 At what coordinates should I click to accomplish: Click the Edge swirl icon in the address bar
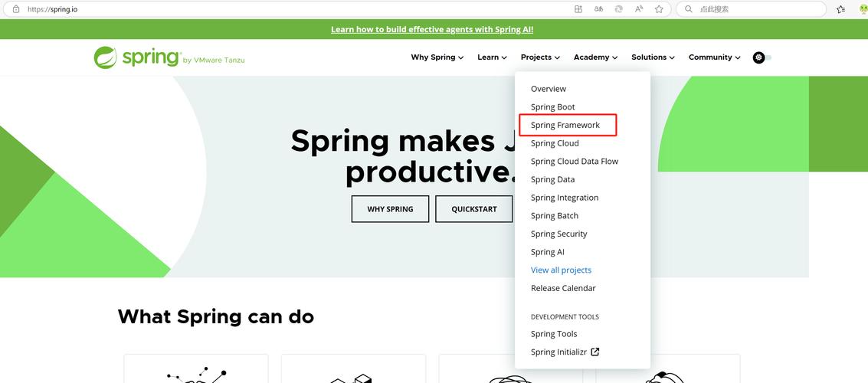619,9
